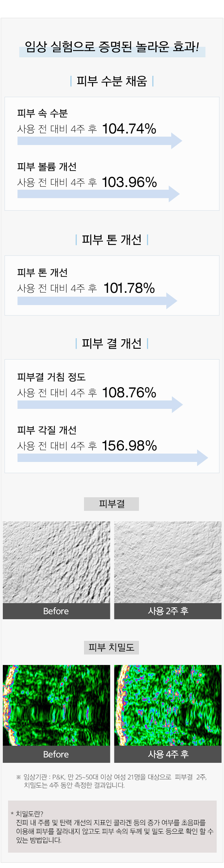Viewport: 224px width, 868px height.
Task: Click the 103.96% volume improvement value
Action: pos(129,182)
